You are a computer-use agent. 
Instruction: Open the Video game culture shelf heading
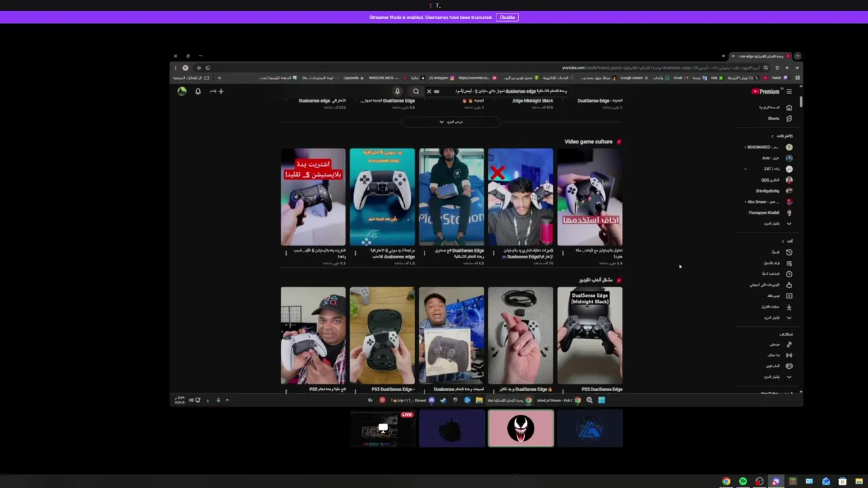(588, 142)
